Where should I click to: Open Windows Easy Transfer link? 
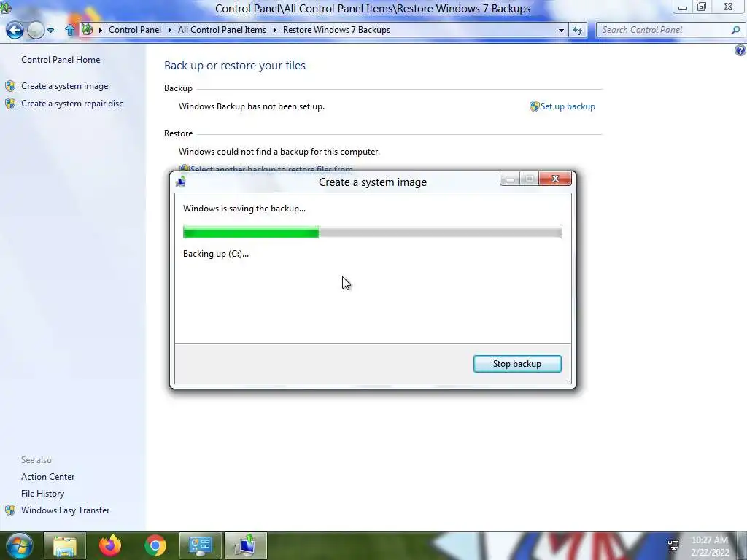click(x=65, y=510)
